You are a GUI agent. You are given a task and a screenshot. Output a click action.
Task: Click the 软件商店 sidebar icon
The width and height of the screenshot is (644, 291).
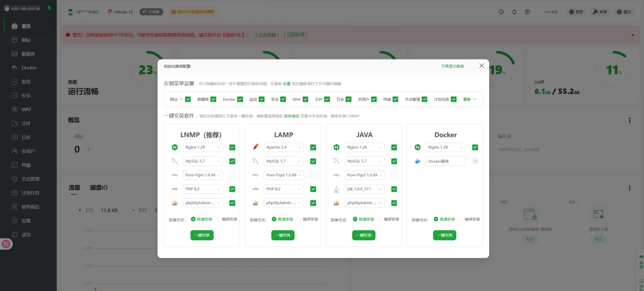[x=15, y=207]
